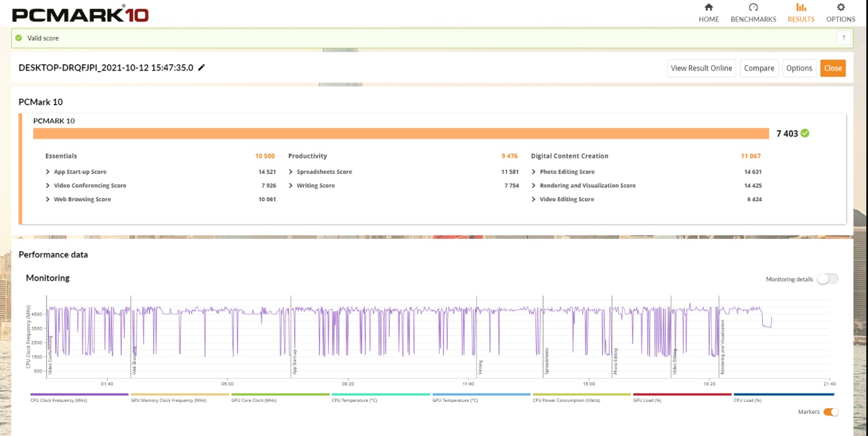Screen dimensions: 868x436
Task: Go to the Home section
Action: click(708, 13)
